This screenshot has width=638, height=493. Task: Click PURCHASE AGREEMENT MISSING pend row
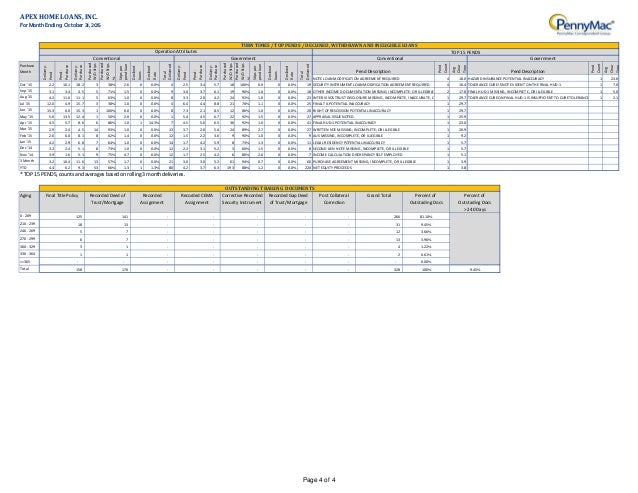tap(364, 161)
